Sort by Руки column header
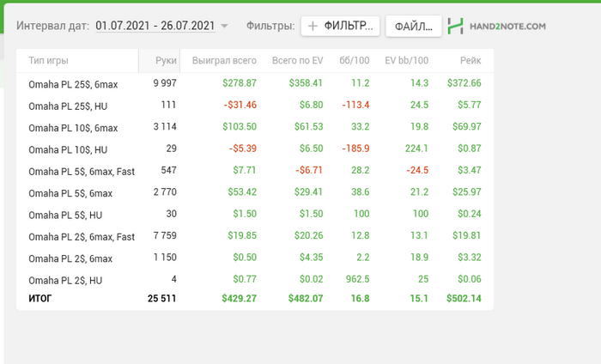The width and height of the screenshot is (601, 364). [x=166, y=61]
